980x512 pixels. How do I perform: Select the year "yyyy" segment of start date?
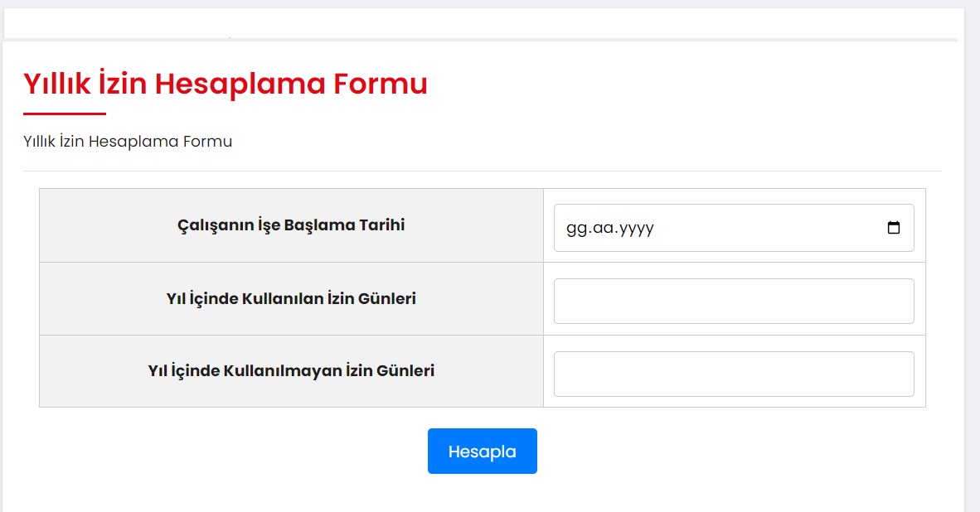tap(637, 228)
